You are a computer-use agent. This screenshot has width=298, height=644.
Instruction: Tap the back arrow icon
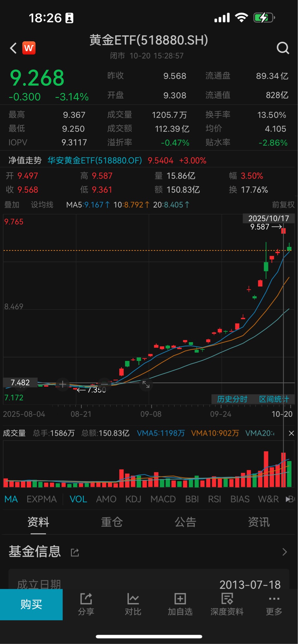(x=13, y=48)
